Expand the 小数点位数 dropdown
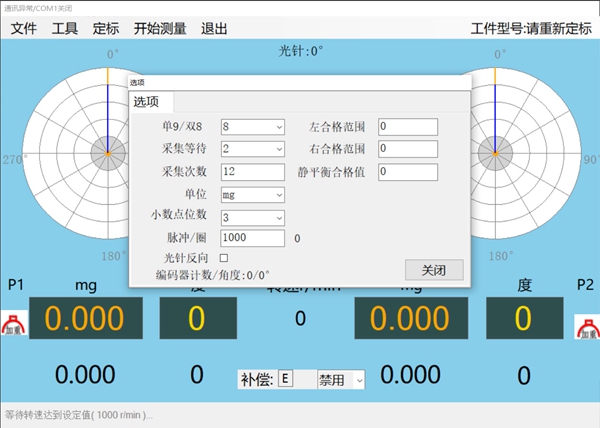600x428 pixels. (x=252, y=217)
